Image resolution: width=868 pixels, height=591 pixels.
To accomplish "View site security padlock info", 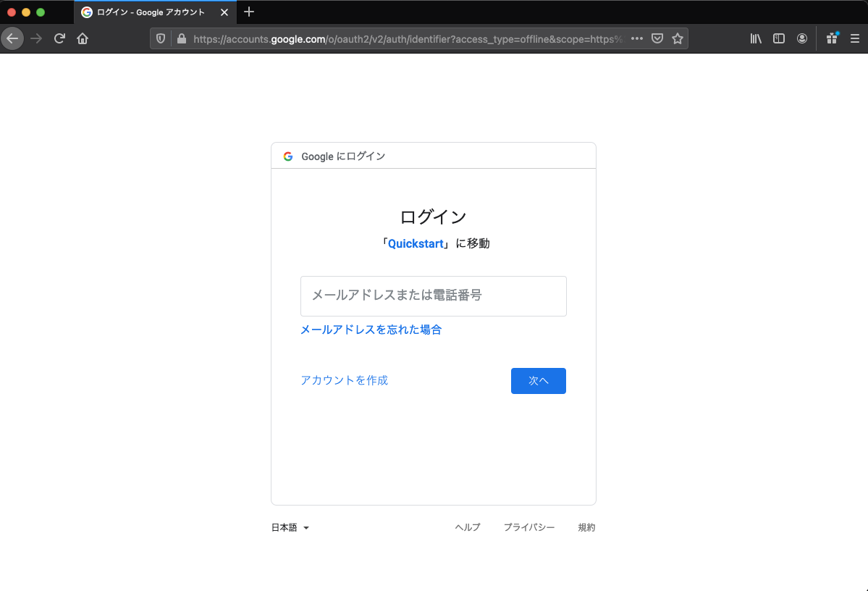I will 182,39.
